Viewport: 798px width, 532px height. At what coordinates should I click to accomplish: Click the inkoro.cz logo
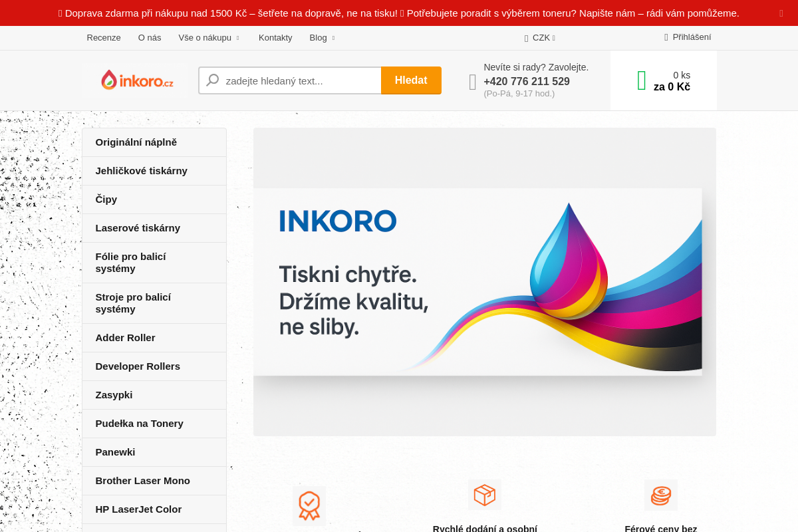click(137, 80)
